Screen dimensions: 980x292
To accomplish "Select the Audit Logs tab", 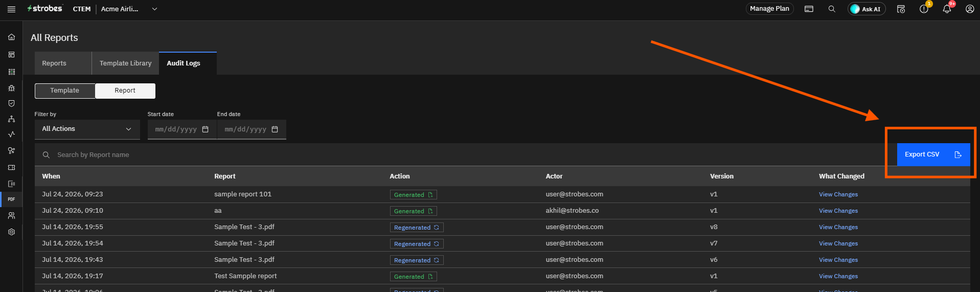I will click(x=188, y=63).
